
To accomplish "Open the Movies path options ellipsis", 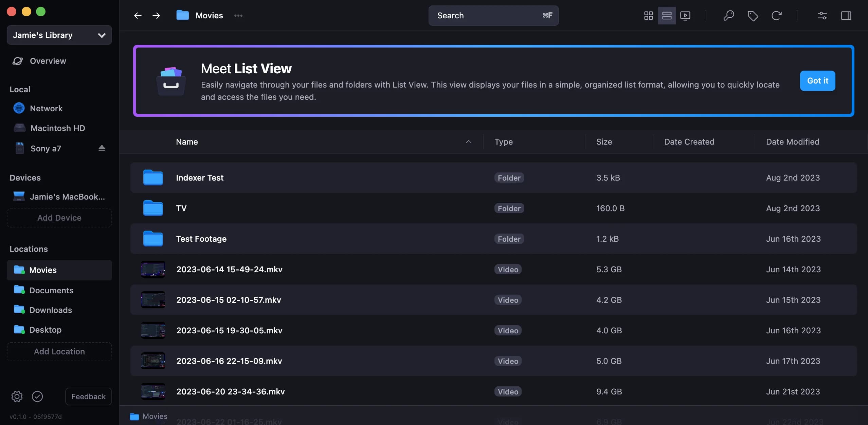I will point(238,16).
